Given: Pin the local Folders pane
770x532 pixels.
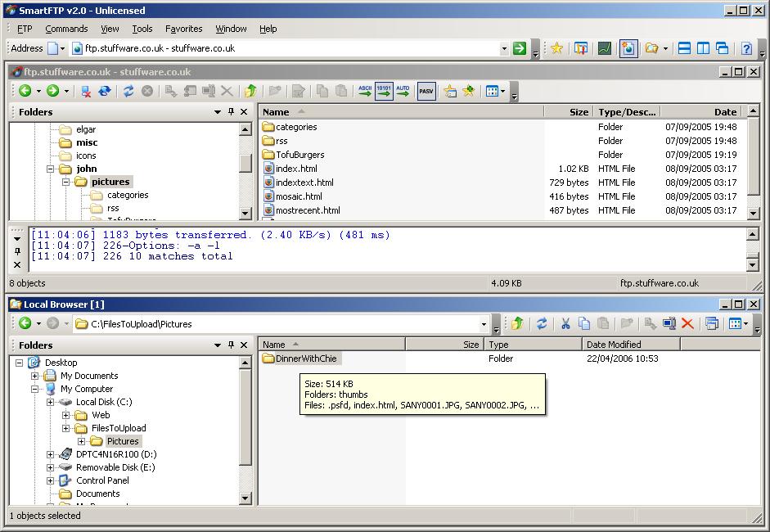Looking at the screenshot, I should (231, 345).
